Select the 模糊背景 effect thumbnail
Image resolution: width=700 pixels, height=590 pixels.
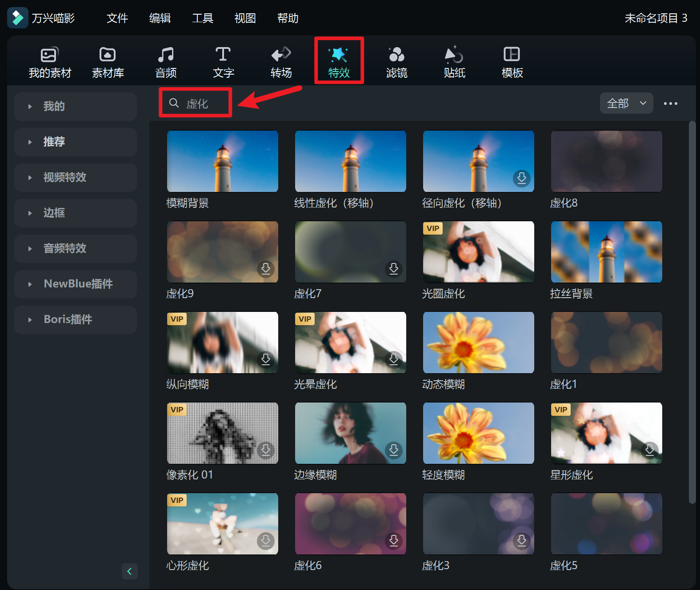pyautogui.click(x=223, y=161)
